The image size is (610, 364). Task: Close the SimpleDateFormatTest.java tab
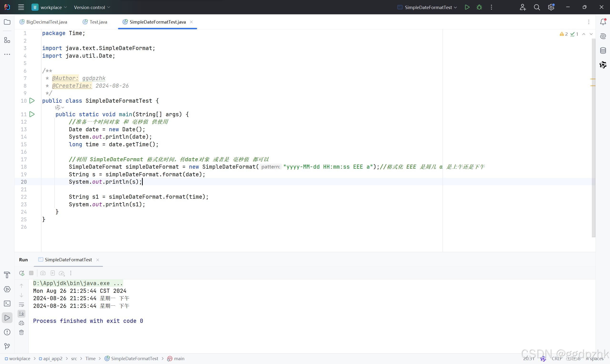click(x=191, y=22)
